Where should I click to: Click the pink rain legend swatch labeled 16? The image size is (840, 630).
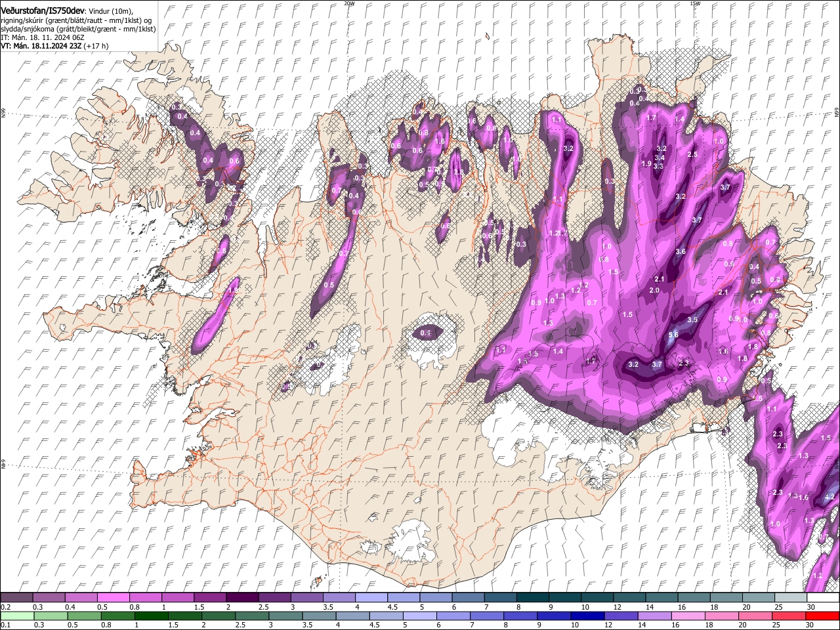point(687,616)
